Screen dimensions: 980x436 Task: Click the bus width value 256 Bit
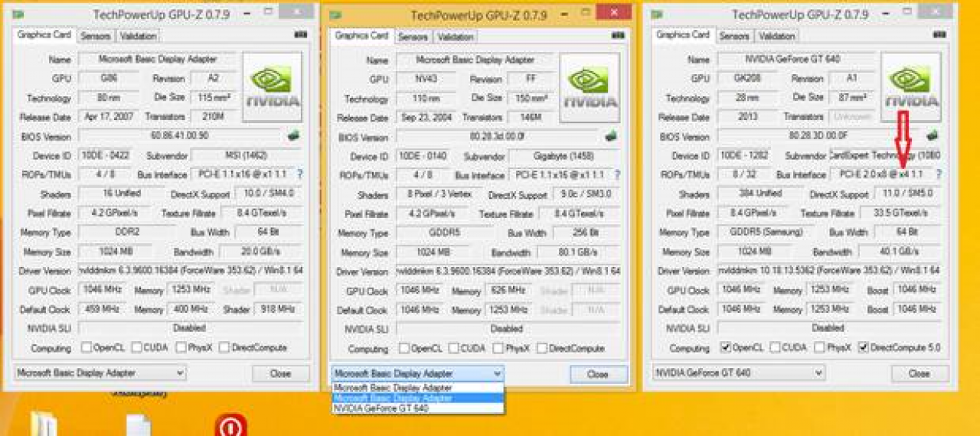(585, 233)
